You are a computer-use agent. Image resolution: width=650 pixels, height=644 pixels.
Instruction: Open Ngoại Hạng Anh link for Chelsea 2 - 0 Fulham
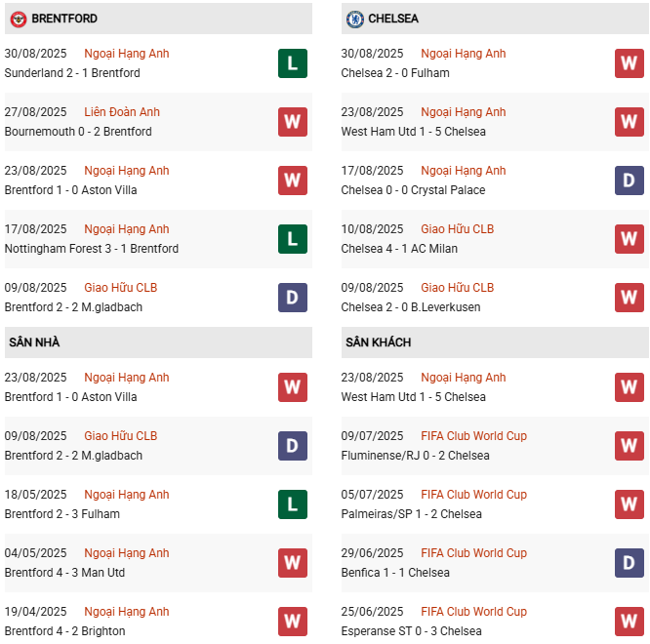[463, 54]
